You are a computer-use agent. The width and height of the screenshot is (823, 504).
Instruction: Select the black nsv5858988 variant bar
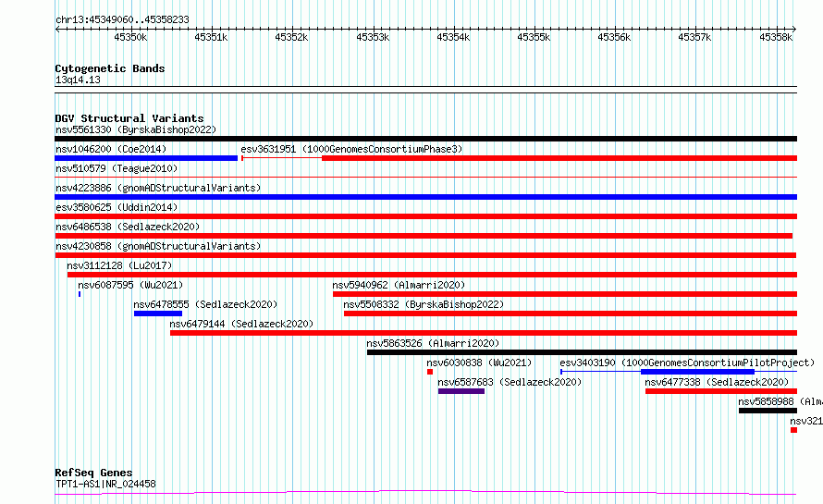pos(768,411)
